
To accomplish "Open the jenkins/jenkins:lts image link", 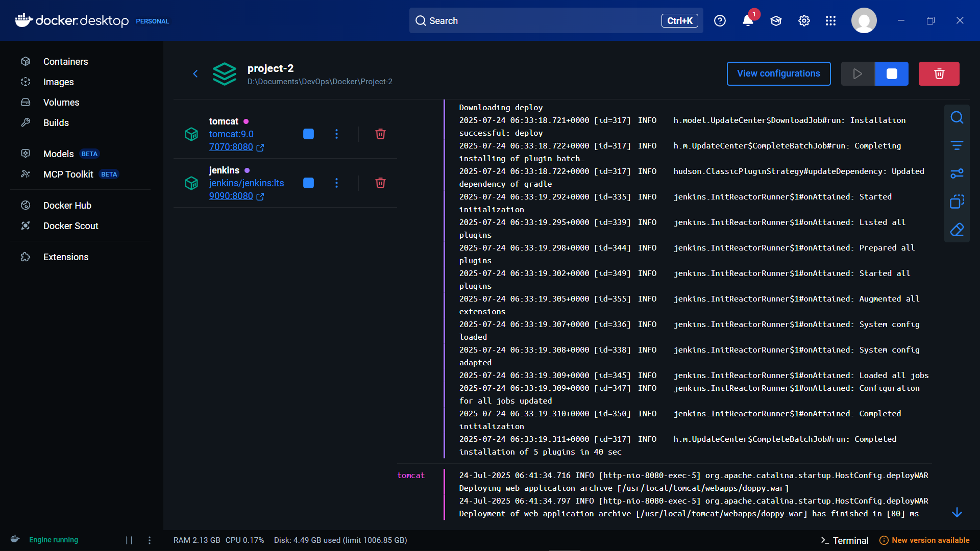I will (x=247, y=183).
